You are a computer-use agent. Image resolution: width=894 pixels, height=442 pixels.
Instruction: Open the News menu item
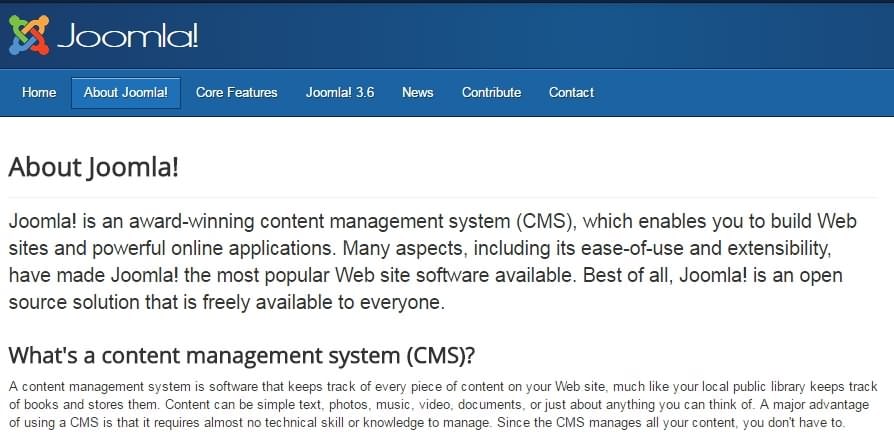pyautogui.click(x=417, y=92)
